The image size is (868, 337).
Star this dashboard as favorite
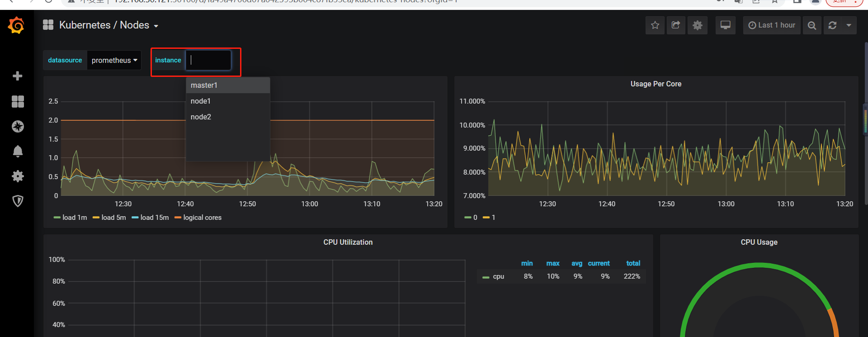(655, 25)
